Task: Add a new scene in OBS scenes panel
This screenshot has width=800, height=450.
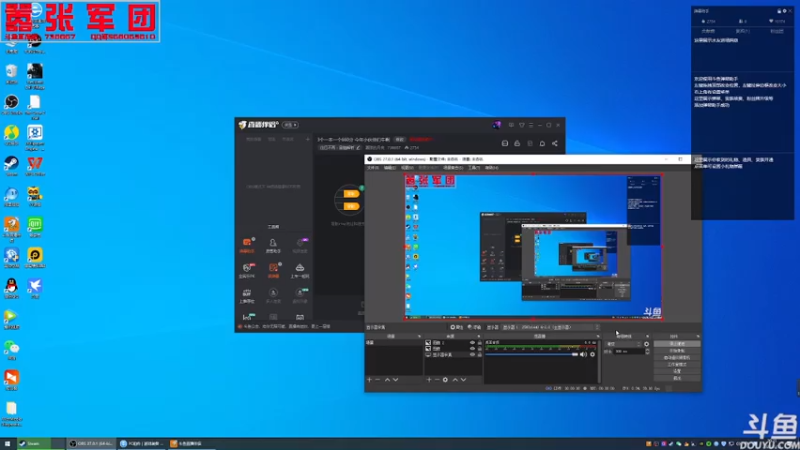Action: tap(369, 380)
